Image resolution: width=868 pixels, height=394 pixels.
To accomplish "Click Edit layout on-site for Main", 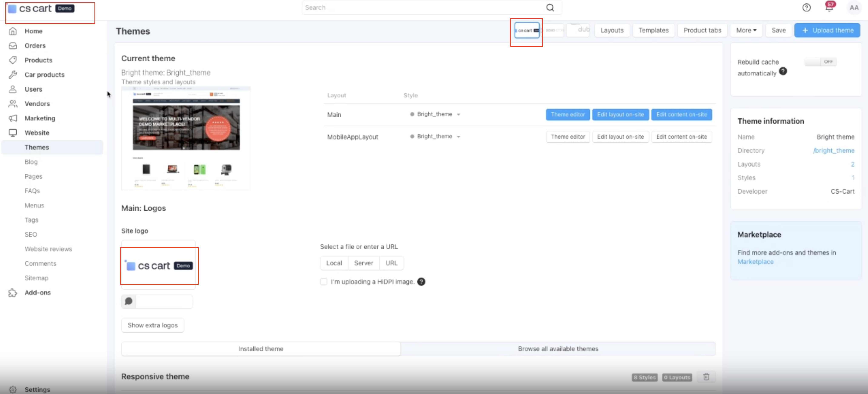I will [x=620, y=115].
